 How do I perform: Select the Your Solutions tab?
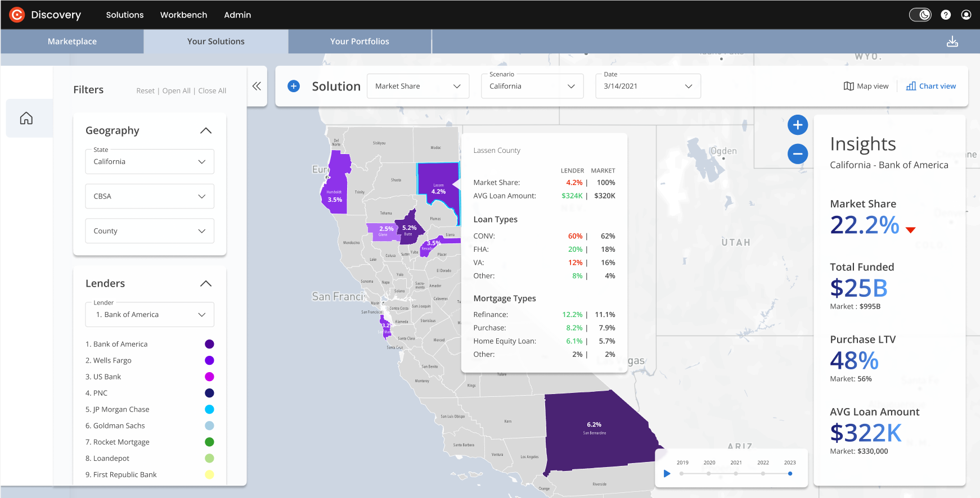tap(216, 42)
